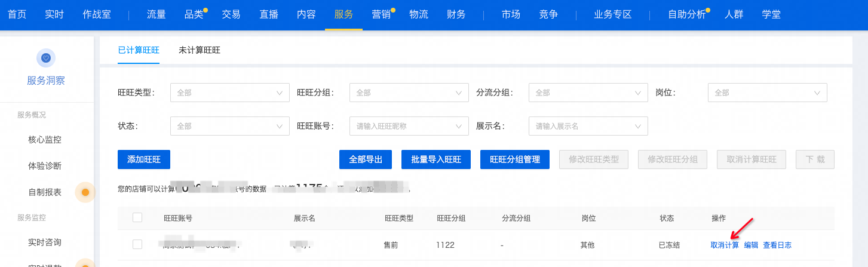Click the 旺旺账号 column header
The height and width of the screenshot is (267, 868).
(178, 218)
